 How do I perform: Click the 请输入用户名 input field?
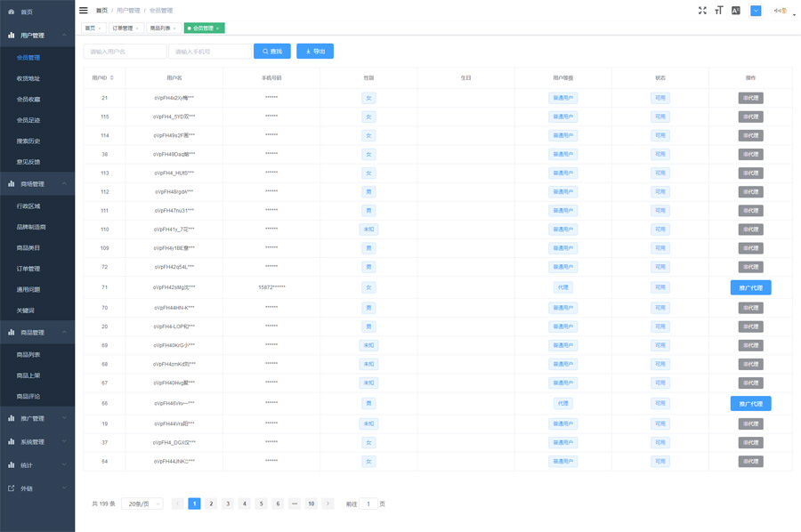click(125, 52)
